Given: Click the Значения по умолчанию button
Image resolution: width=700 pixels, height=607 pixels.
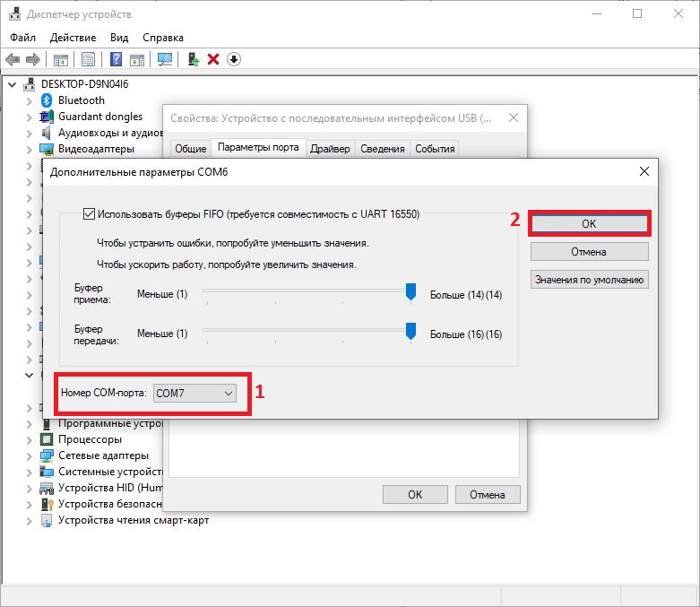Looking at the screenshot, I should pyautogui.click(x=589, y=279).
